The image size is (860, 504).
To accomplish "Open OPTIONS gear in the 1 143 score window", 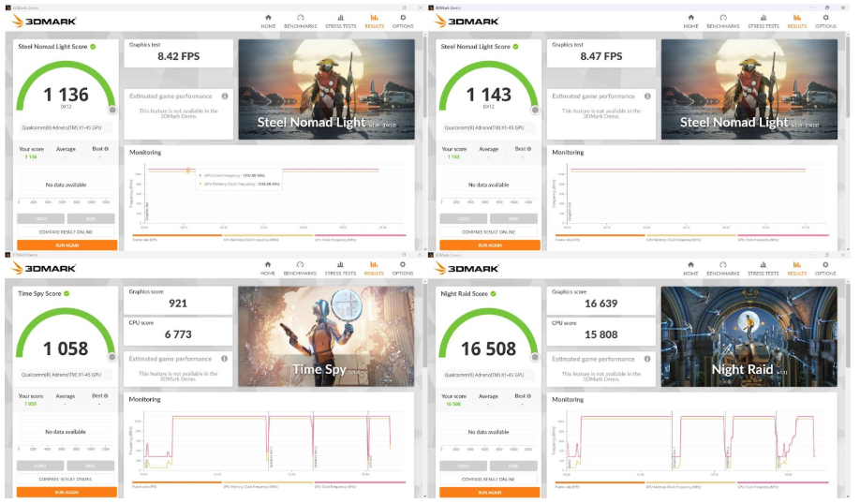I will [825, 22].
